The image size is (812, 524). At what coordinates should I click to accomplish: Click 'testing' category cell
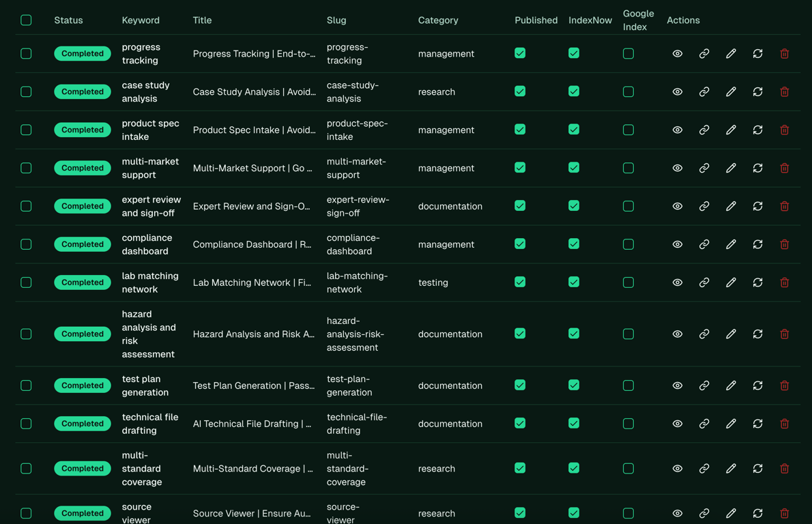point(433,282)
